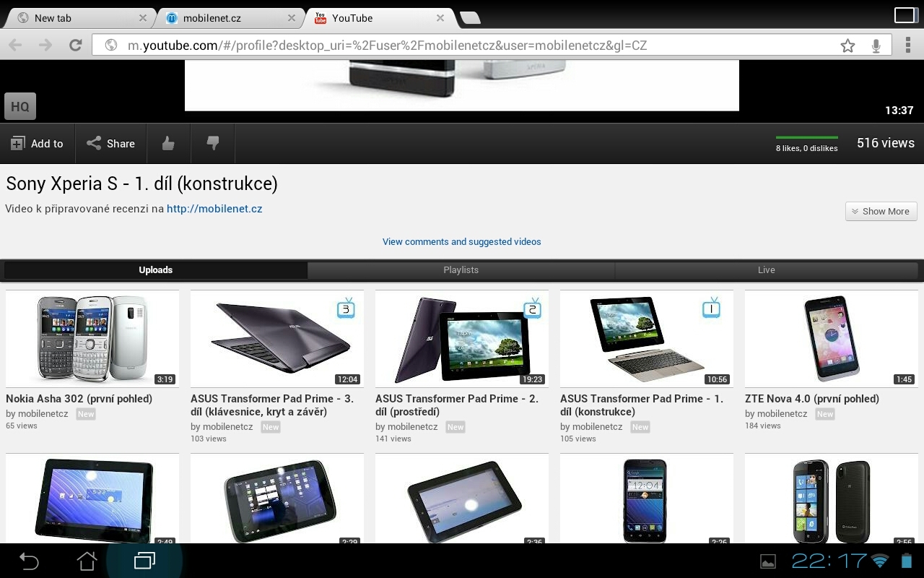Open the ZTE Nova 4.0 video thumbnail
This screenshot has height=578, width=924.
click(831, 338)
